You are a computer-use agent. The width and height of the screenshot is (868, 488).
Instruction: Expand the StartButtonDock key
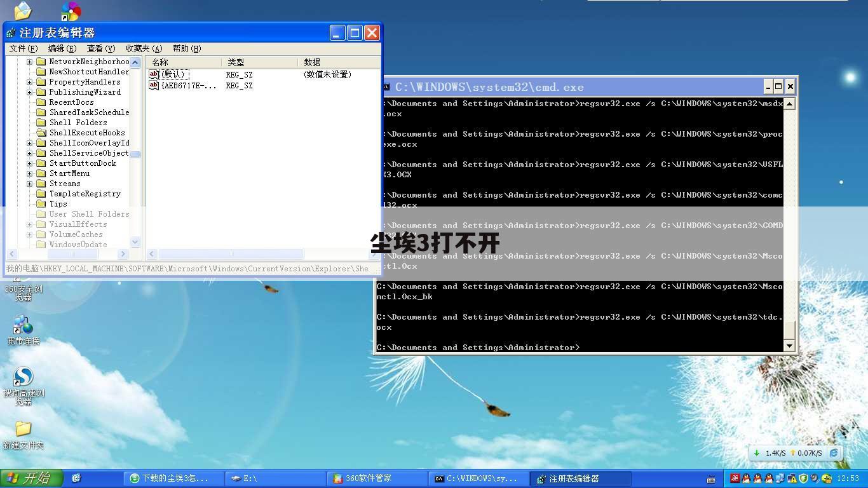tap(29, 163)
